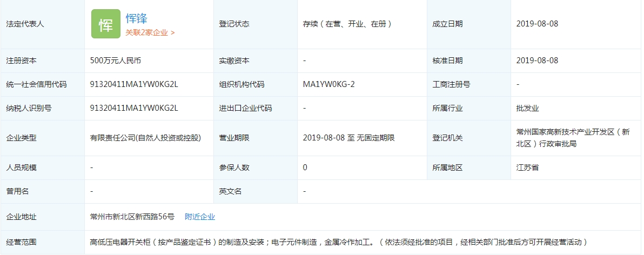Click the company type 有限责任公司 value
The height and width of the screenshot is (255, 644).
(x=145, y=138)
